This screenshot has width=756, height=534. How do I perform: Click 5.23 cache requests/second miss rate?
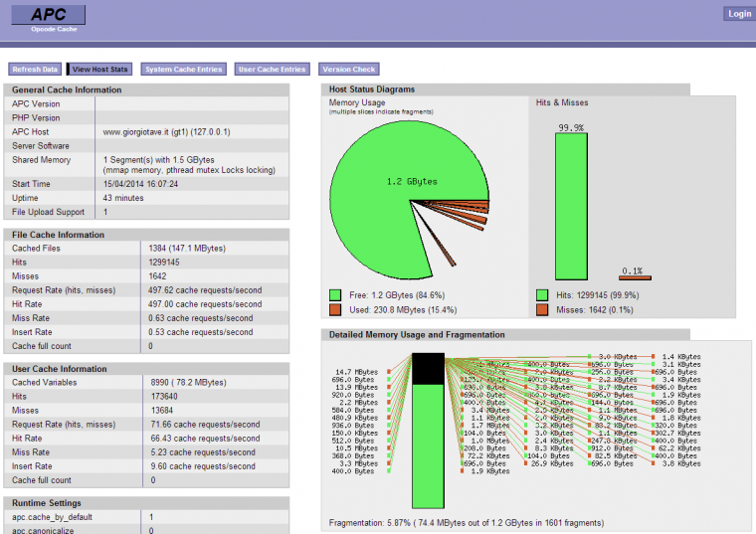(203, 452)
